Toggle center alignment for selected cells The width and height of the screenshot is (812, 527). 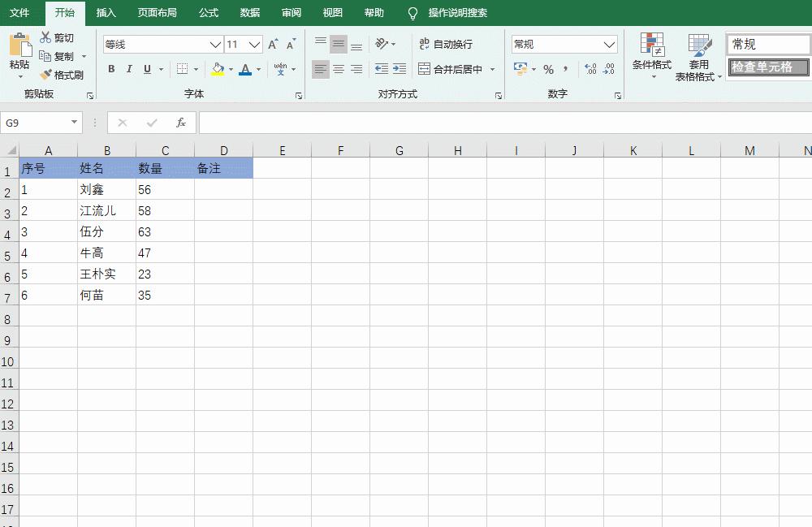click(x=338, y=69)
